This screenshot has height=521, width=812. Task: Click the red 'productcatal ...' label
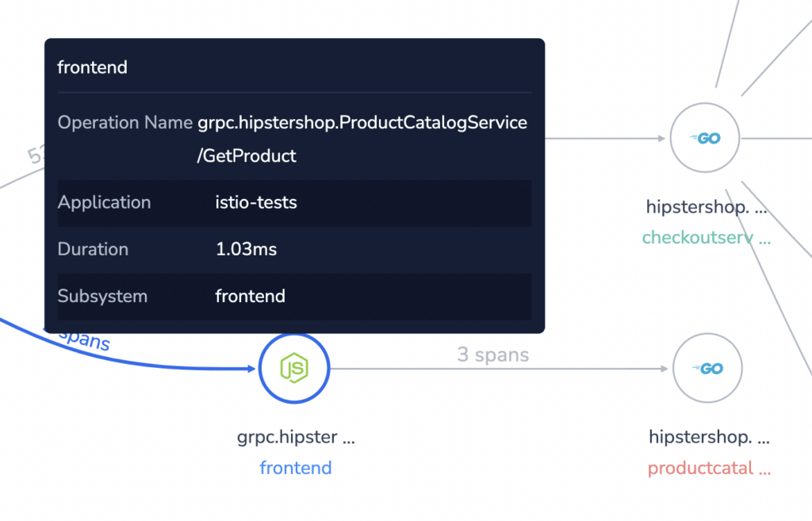[x=709, y=468]
